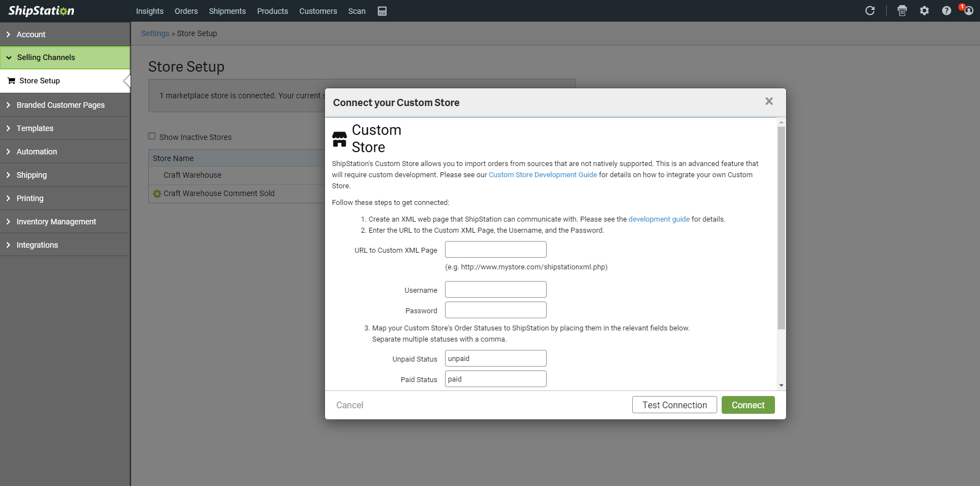This screenshot has width=980, height=486.
Task: Open the user account avatar icon
Action: [x=968, y=11]
